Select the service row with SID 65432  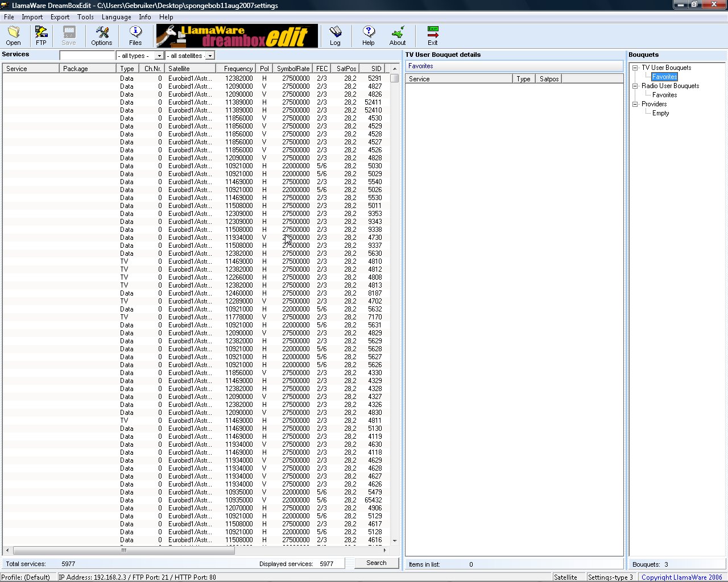(x=196, y=500)
